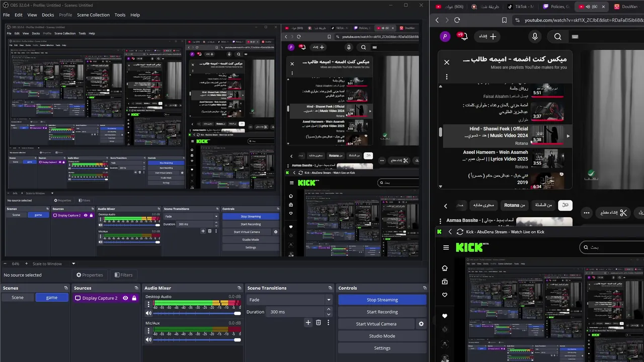Open the Docks menu in main OBS menu bar
Screen dimensions: 644x362
pos(48,15)
